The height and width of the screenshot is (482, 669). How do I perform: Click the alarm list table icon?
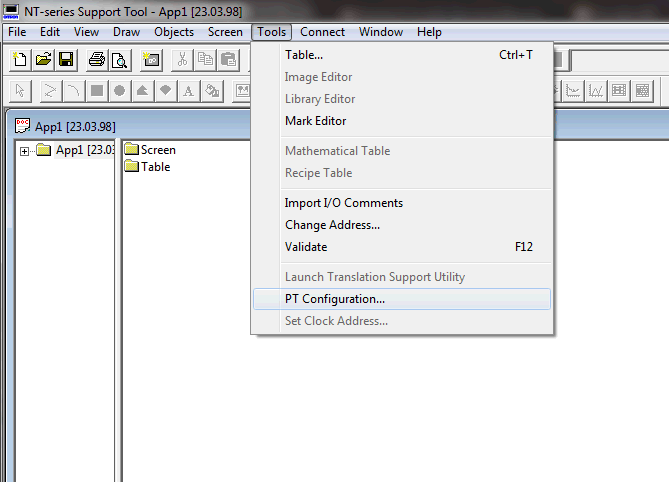(x=619, y=91)
